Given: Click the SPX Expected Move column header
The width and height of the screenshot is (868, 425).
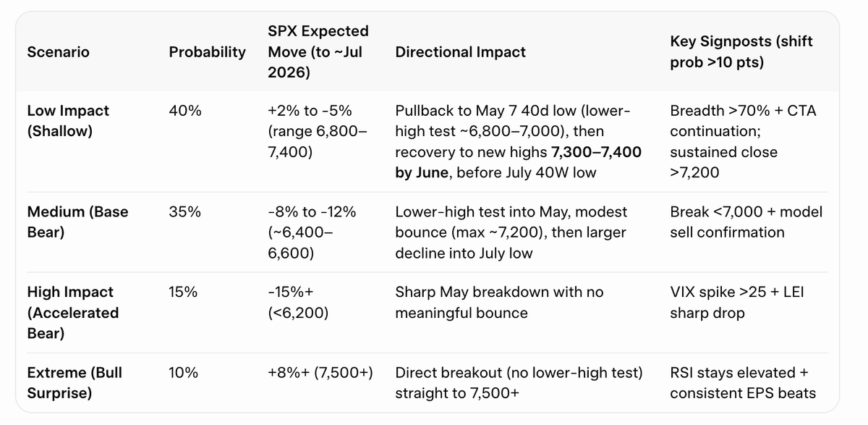Looking at the screenshot, I should tap(318, 52).
